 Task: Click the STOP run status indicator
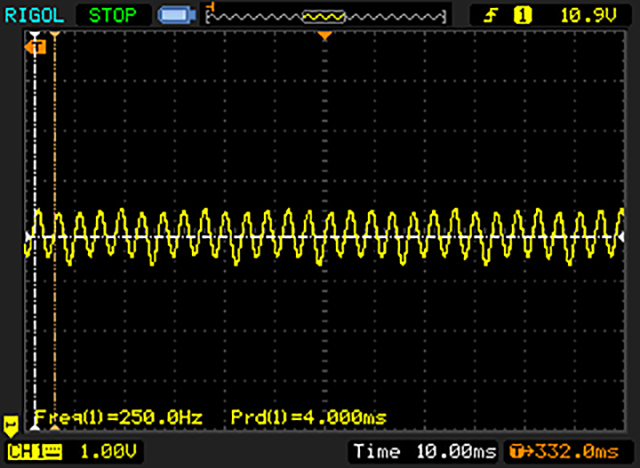(113, 16)
